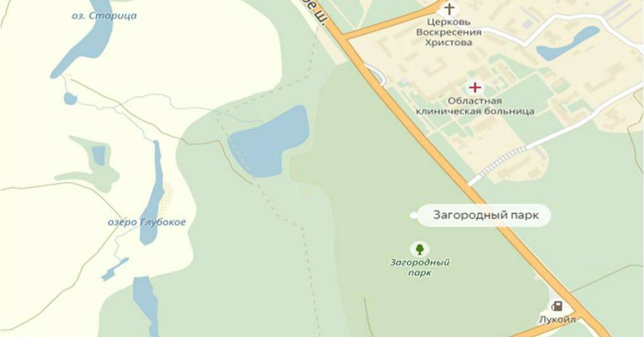This screenshot has width=644, height=337.
Task: Click the green tree park icon
Action: (419, 250)
